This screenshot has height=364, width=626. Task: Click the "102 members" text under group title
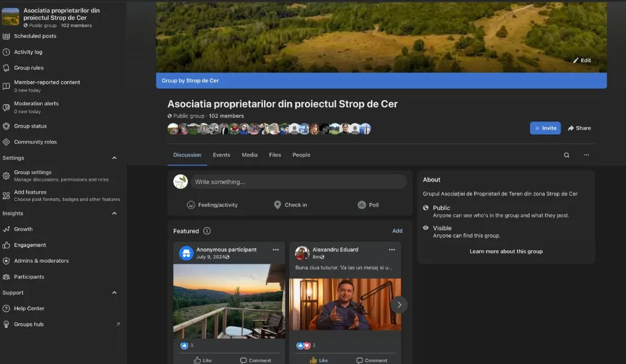pos(226,116)
